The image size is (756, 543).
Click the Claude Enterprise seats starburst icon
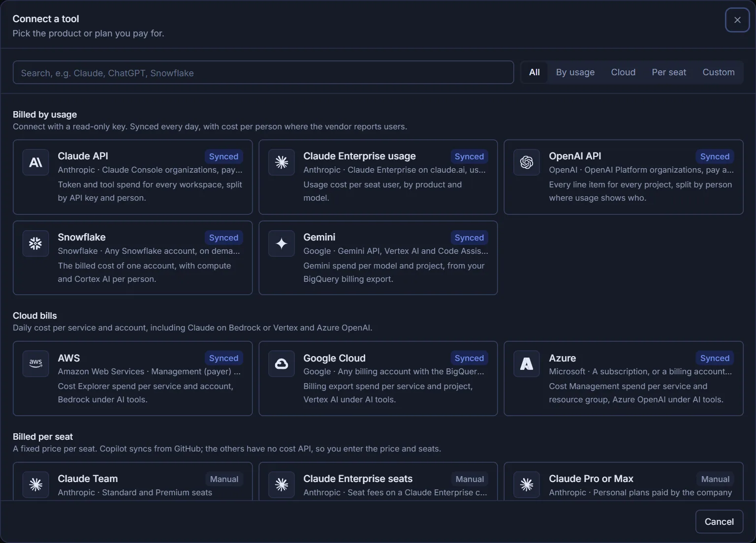point(282,485)
